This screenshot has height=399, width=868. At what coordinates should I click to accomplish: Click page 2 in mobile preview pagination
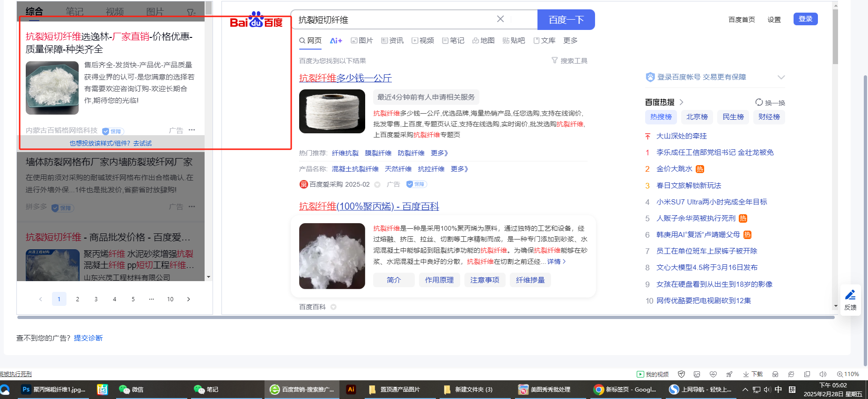(77, 299)
